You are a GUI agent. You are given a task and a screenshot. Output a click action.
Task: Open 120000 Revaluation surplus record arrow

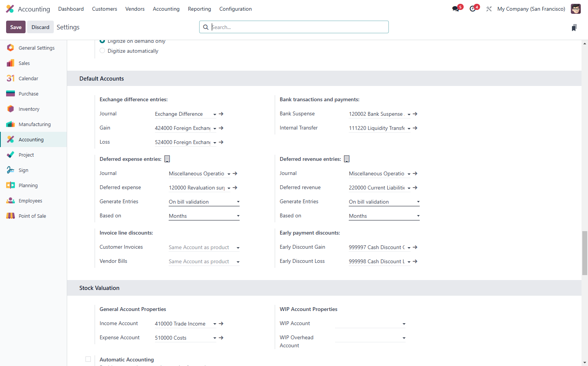click(x=235, y=188)
